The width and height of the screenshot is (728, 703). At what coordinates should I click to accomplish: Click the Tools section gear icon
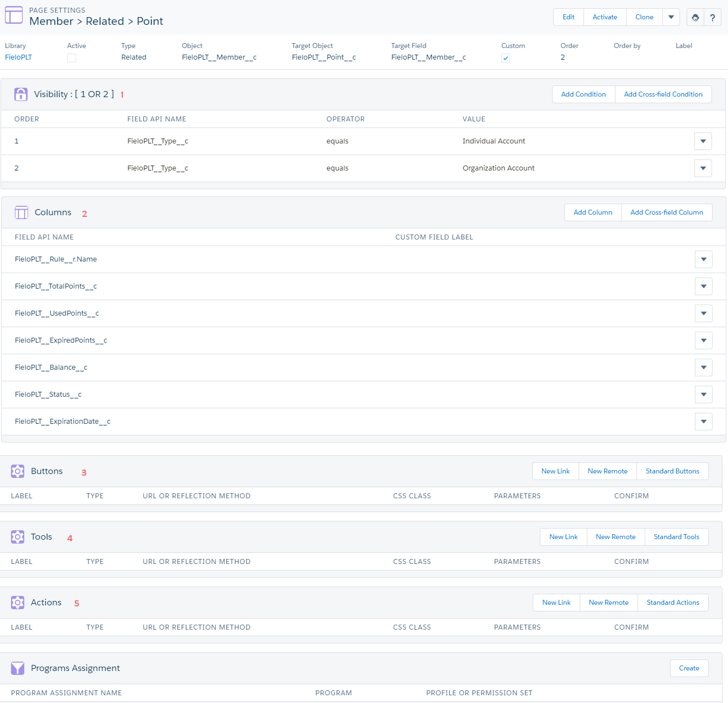[x=18, y=537]
